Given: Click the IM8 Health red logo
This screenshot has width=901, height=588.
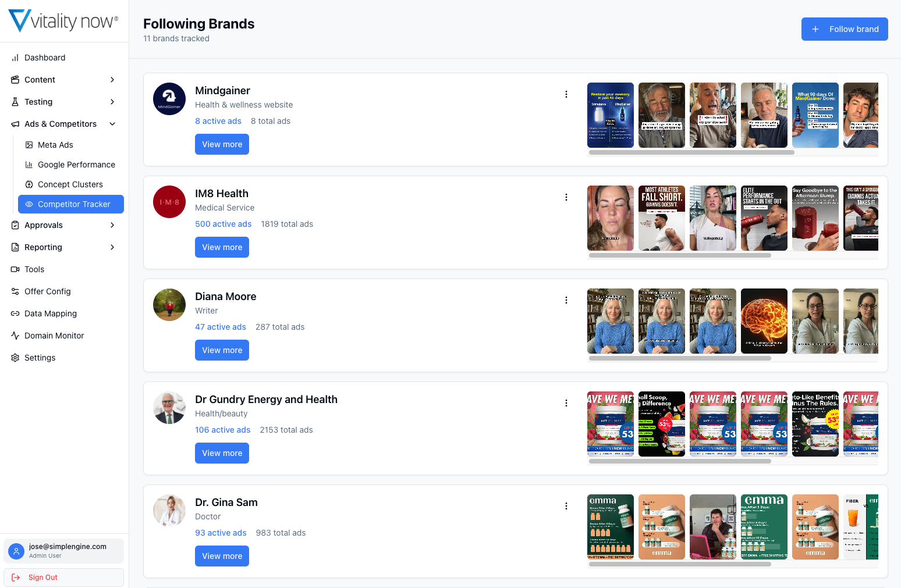Looking at the screenshot, I should (x=169, y=202).
